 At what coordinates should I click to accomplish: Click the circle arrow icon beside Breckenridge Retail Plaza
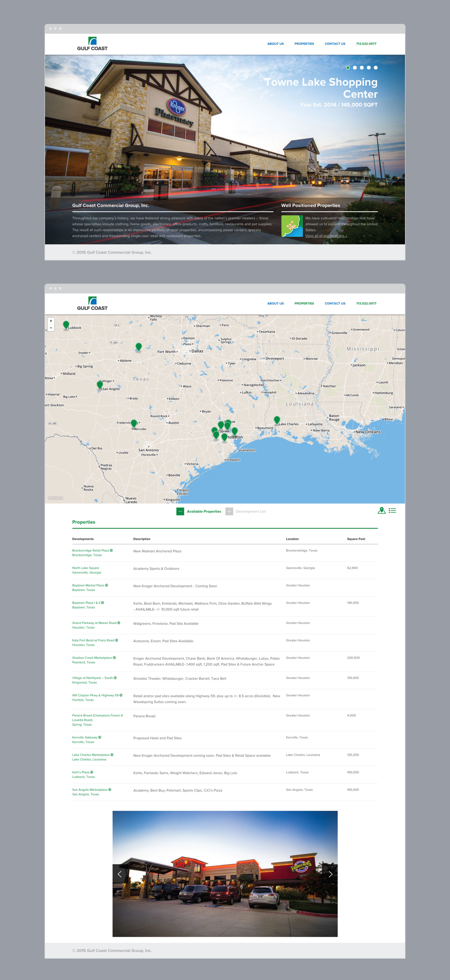click(x=111, y=550)
